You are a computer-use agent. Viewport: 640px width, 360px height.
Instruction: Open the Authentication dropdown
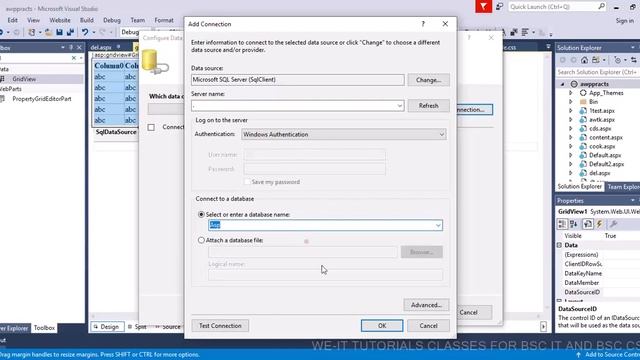tap(441, 134)
